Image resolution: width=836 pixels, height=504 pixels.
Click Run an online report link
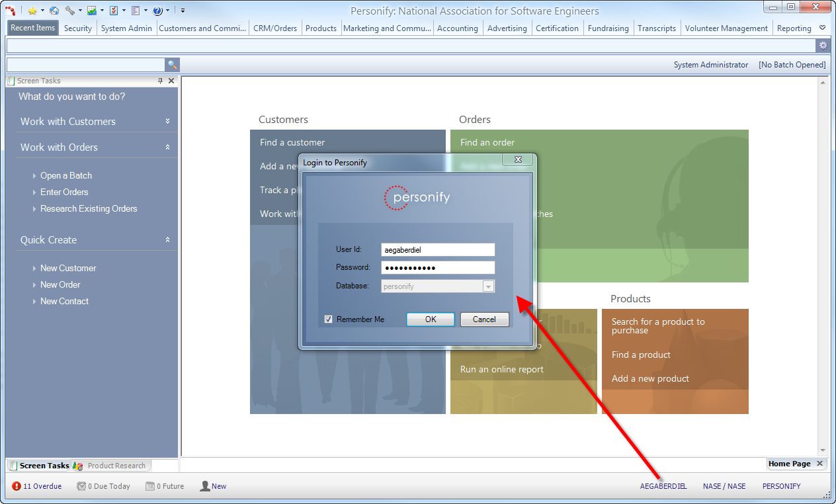click(x=502, y=369)
